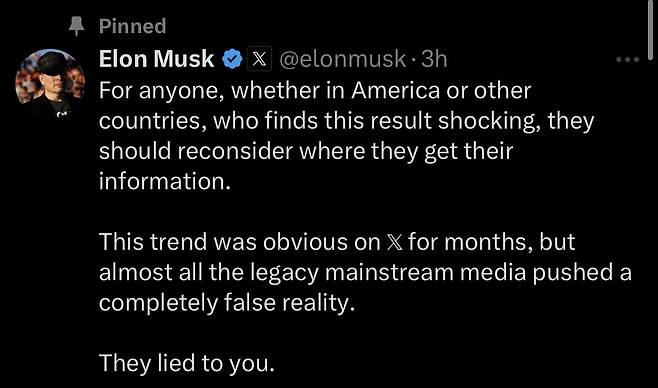Click the word 'America' in the tweet
The height and width of the screenshot is (388, 658).
coord(395,91)
